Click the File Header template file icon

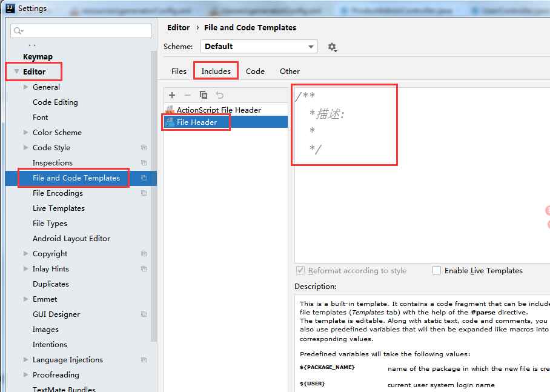(x=170, y=122)
